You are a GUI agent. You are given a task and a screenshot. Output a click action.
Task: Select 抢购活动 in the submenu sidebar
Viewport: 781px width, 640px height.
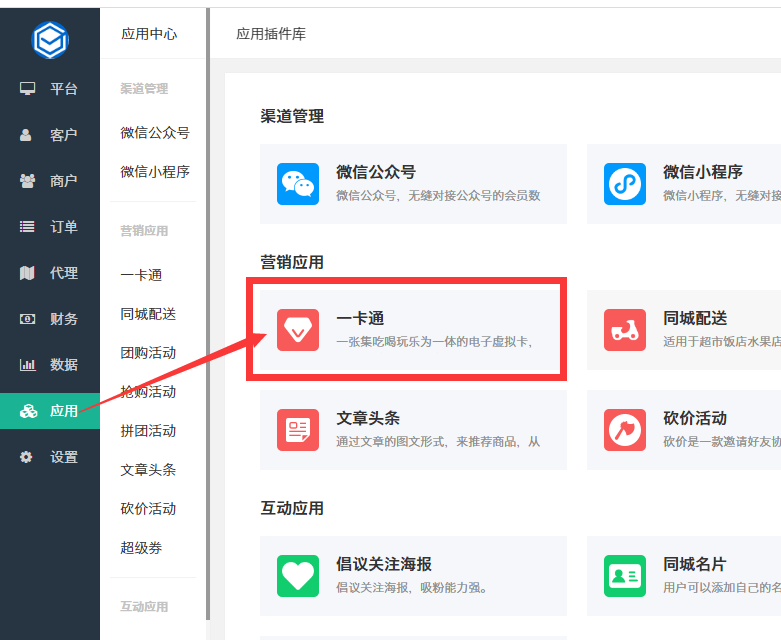pos(148,391)
